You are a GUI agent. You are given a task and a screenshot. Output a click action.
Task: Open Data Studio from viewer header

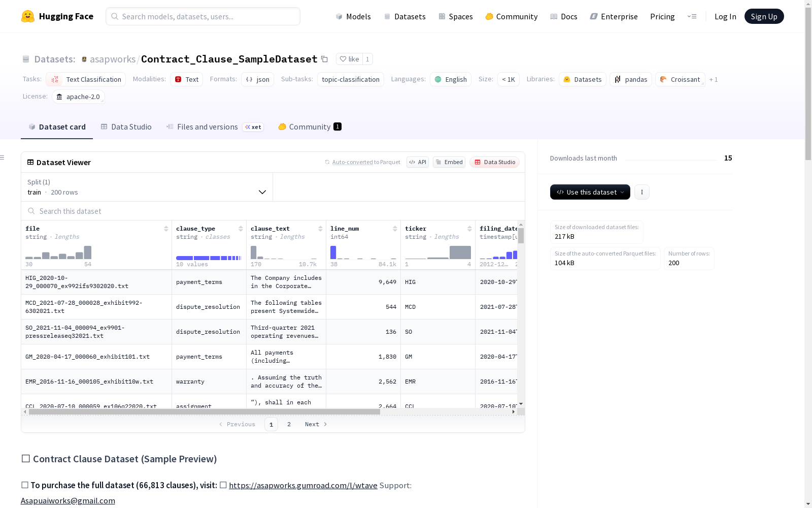pos(495,162)
